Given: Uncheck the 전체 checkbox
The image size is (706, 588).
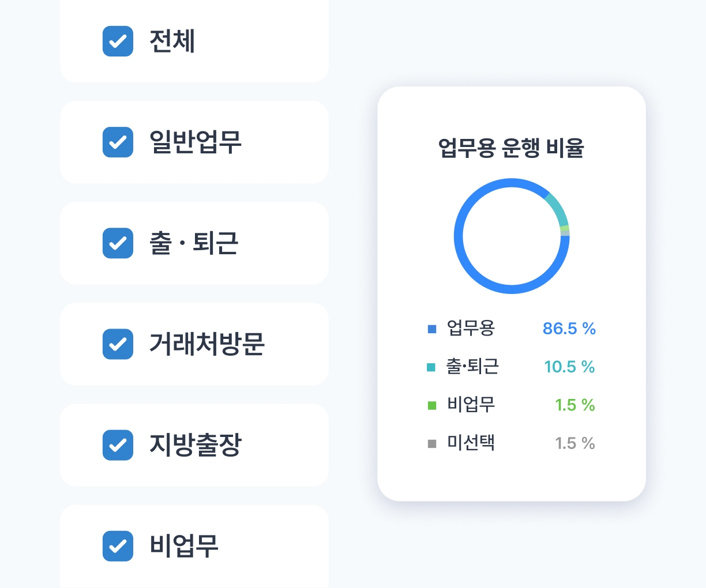Looking at the screenshot, I should tap(118, 42).
